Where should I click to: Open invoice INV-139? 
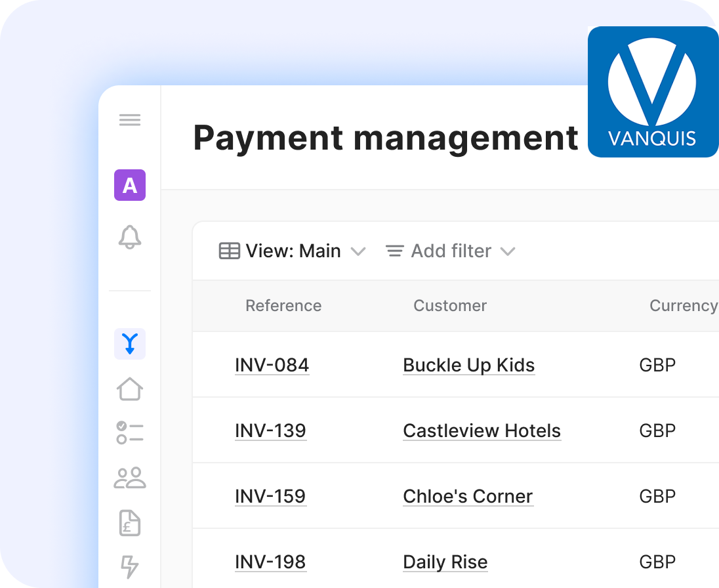pos(270,430)
